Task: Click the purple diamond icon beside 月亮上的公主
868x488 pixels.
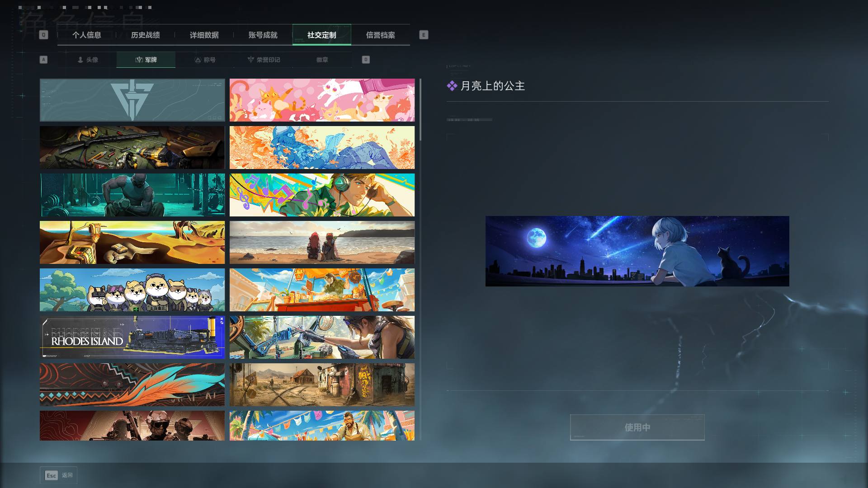Action: click(x=452, y=86)
